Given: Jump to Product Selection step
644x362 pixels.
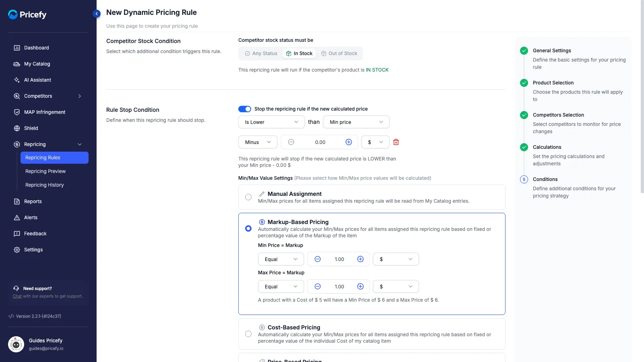Looking at the screenshot, I should (x=553, y=83).
